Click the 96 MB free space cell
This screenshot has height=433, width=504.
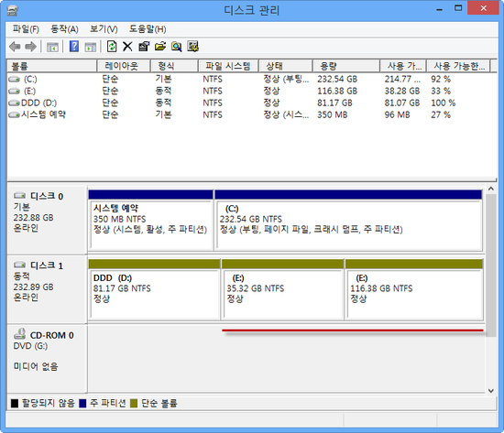pyautogui.click(x=398, y=115)
